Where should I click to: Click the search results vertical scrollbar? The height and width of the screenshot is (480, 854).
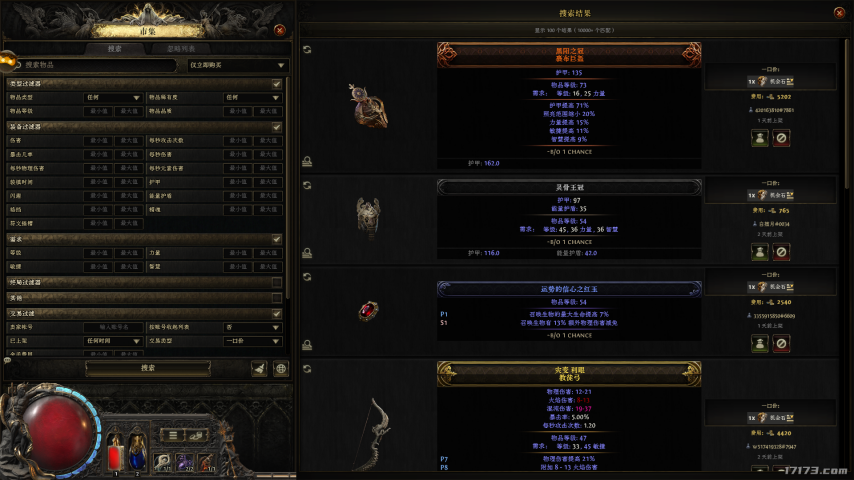coord(848,114)
